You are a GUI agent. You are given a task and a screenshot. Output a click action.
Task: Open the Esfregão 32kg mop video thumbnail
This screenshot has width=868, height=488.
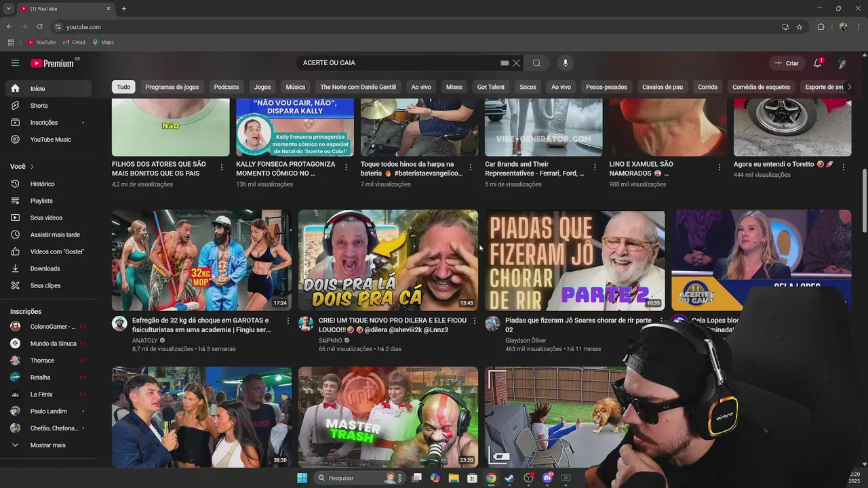[x=201, y=260]
